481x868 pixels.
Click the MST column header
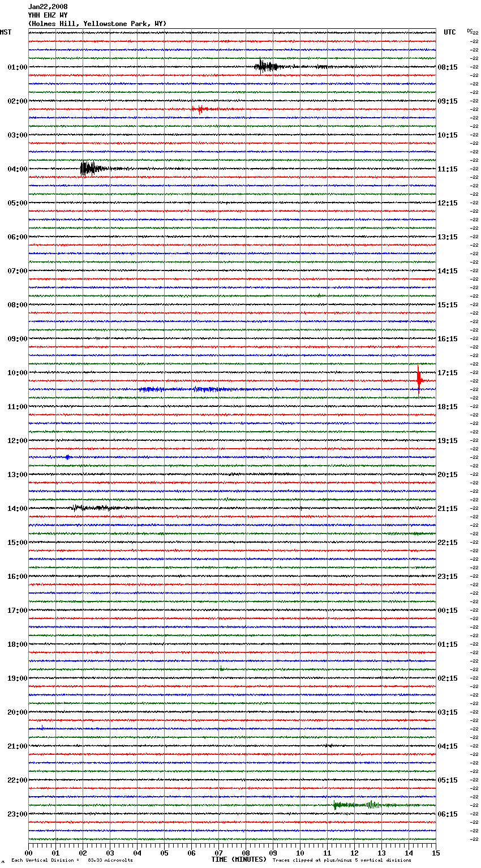(6, 32)
